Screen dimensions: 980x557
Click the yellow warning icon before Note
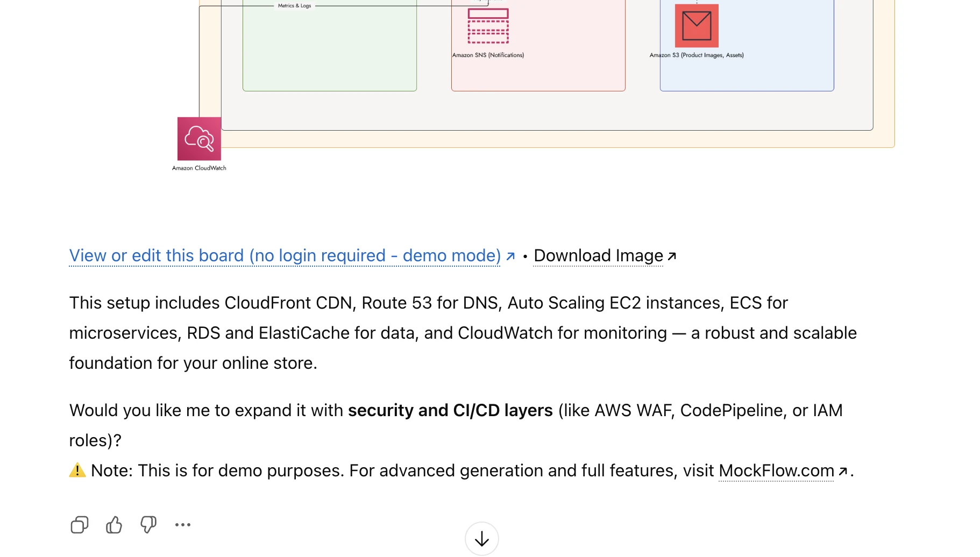point(77,470)
